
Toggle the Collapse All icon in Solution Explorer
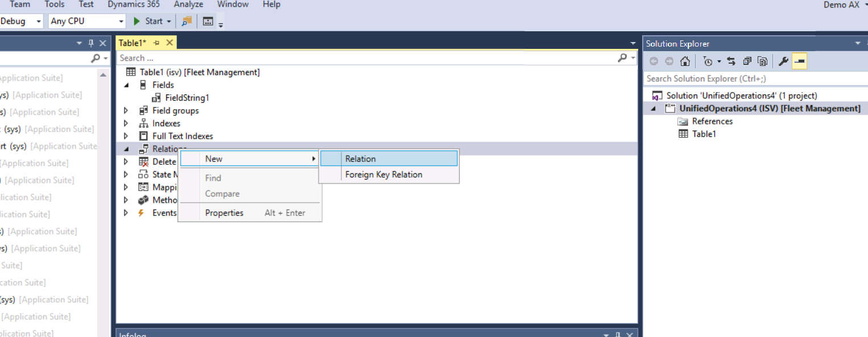[x=746, y=61]
